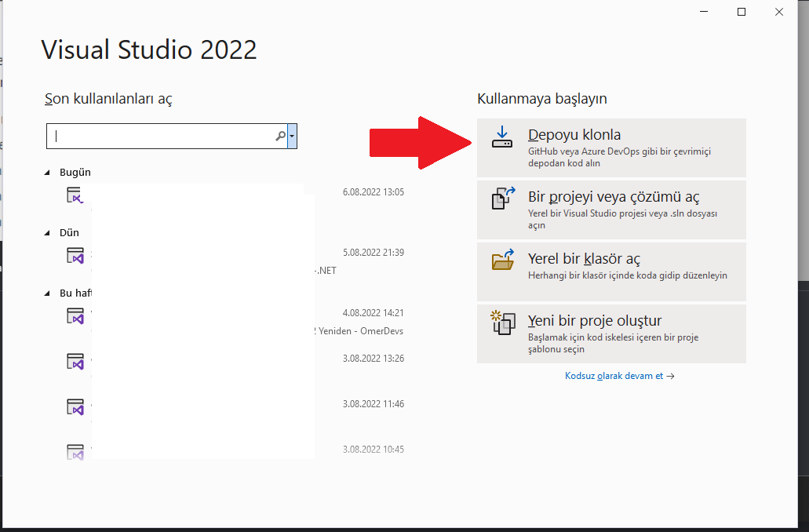Click timestamp 3.08.2022 11:46
The height and width of the screenshot is (532, 809).
click(x=374, y=403)
